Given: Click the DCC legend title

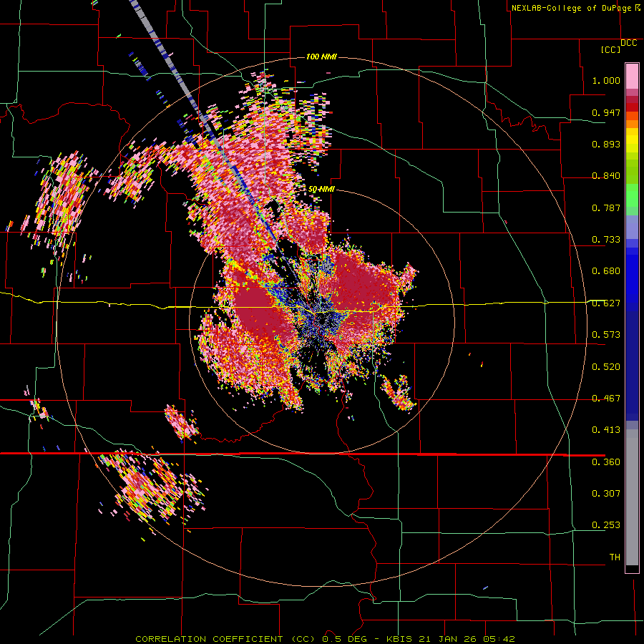Looking at the screenshot, I should coord(628,43).
